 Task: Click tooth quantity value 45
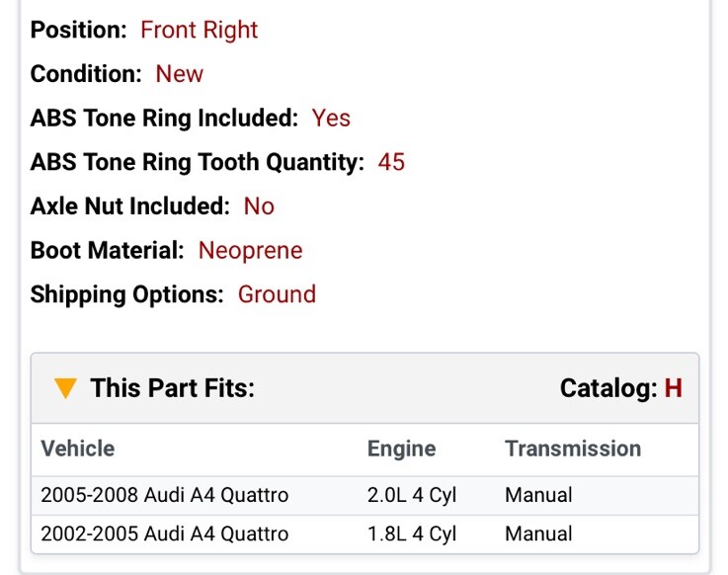coord(391,162)
